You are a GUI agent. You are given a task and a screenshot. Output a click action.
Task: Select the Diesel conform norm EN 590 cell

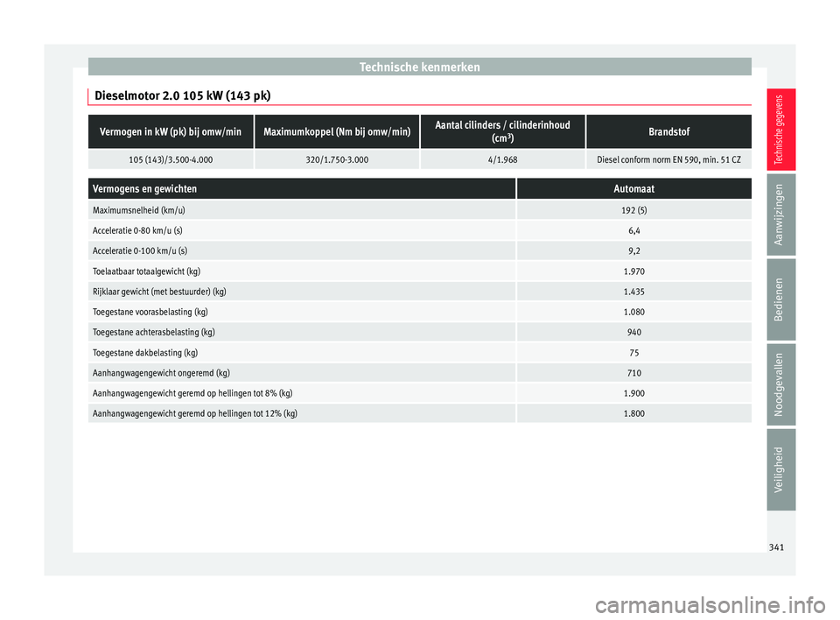pos(668,159)
